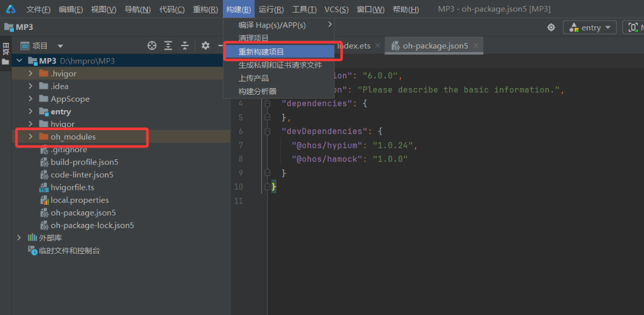Expand the 外部库 node
644x315 pixels.
(19, 238)
